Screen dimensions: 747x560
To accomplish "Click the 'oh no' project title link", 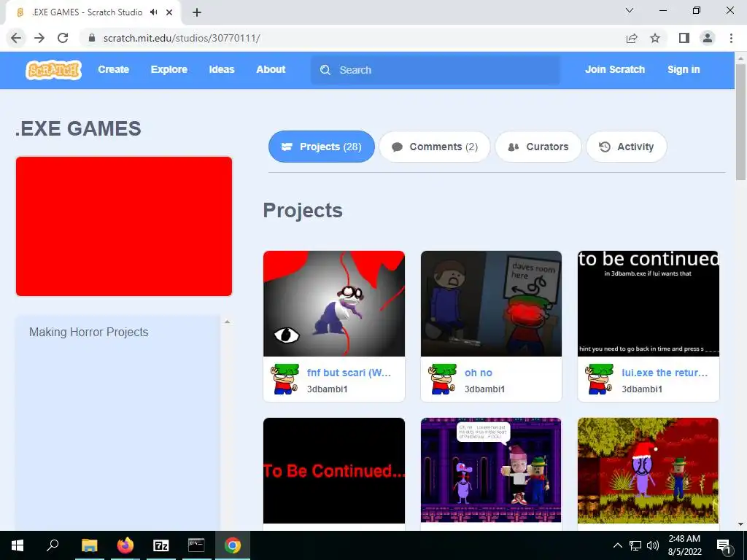I will pos(479,373).
